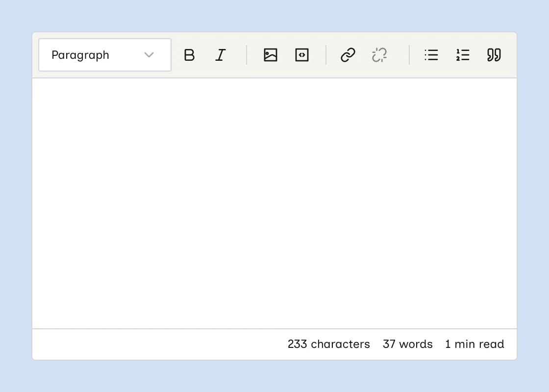Add a hyperlink
Image resolution: width=549 pixels, height=392 pixels.
(x=348, y=55)
